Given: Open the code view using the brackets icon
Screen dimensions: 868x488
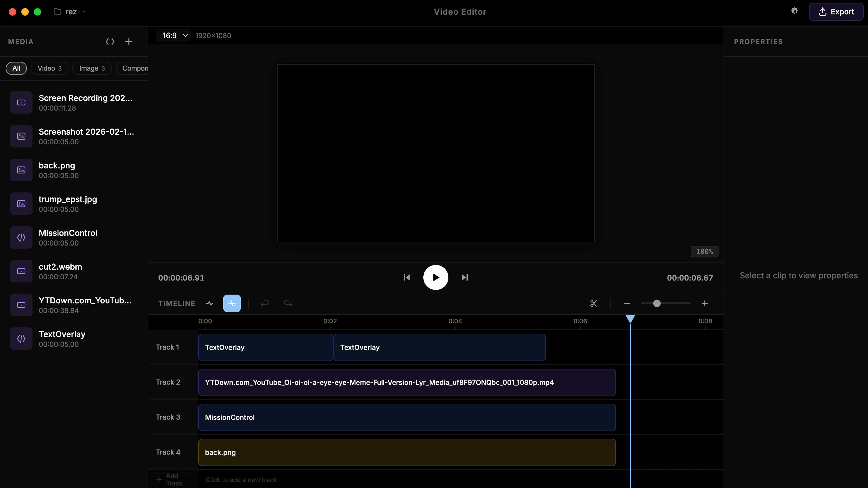Looking at the screenshot, I should 109,41.
